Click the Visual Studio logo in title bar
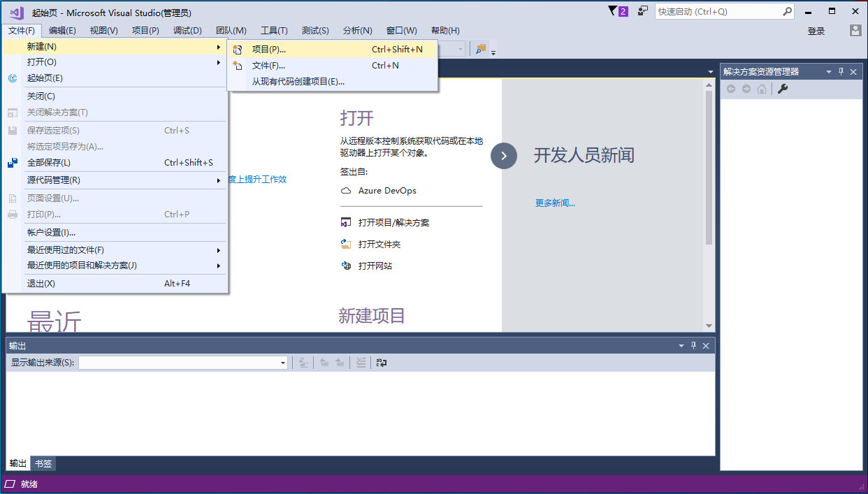 17,12
